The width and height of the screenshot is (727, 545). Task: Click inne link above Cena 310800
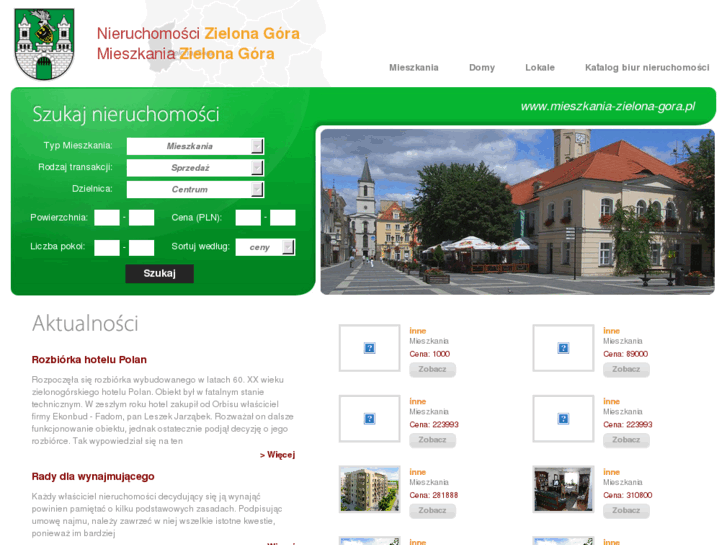tap(611, 472)
